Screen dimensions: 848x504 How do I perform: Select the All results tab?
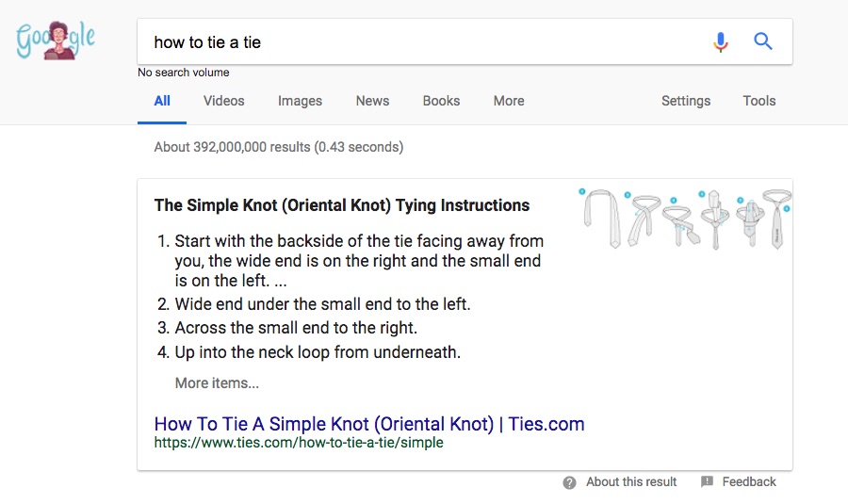point(162,101)
